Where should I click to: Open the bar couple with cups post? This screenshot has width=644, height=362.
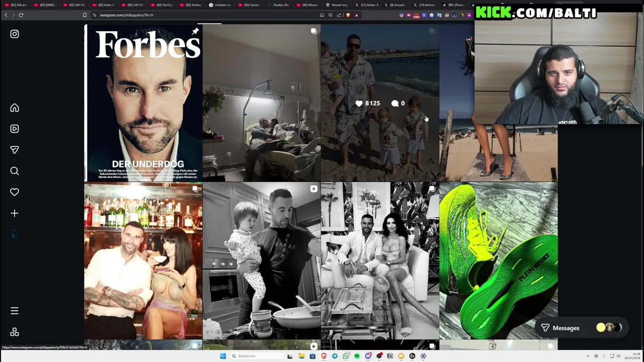tap(143, 261)
